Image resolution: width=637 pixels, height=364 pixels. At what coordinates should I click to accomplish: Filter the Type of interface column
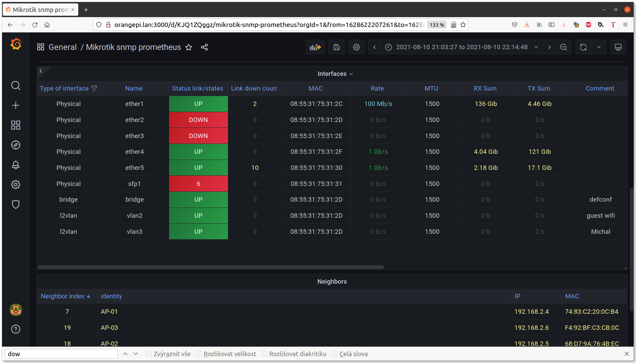(94, 89)
